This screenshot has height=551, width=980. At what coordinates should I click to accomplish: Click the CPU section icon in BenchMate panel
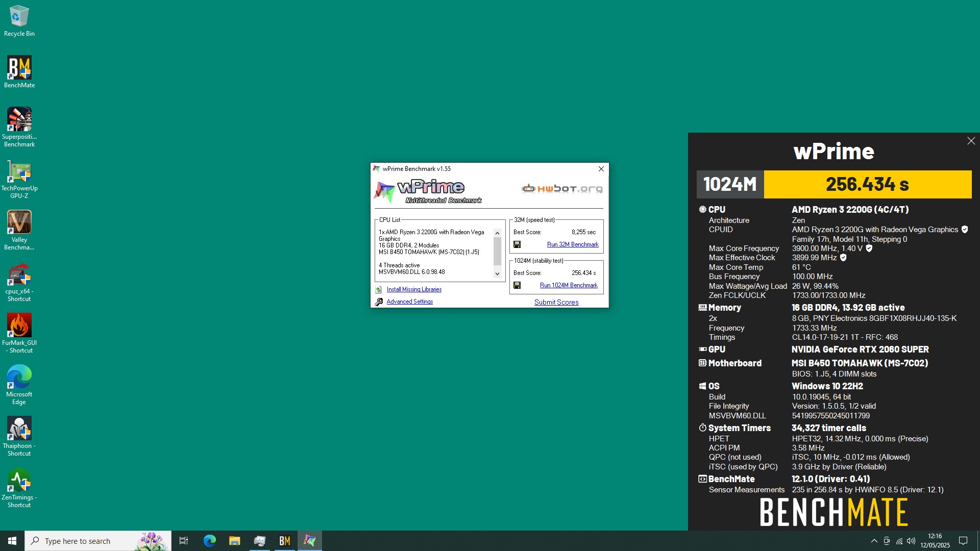coord(703,209)
